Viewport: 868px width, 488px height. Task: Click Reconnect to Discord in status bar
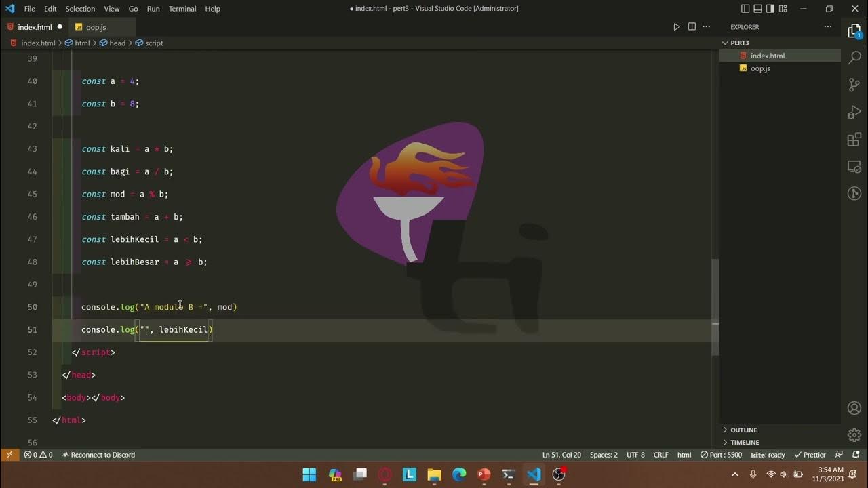98,455
